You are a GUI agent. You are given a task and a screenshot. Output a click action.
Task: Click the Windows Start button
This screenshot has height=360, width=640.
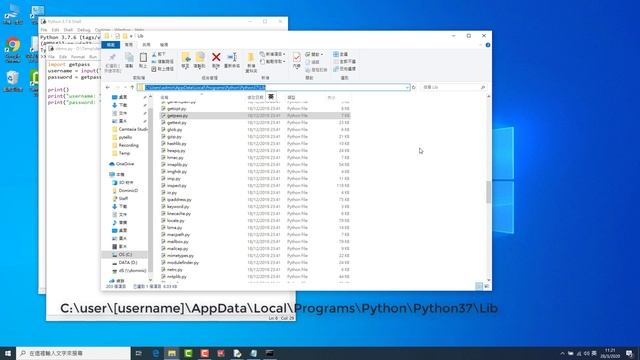tap(8, 353)
